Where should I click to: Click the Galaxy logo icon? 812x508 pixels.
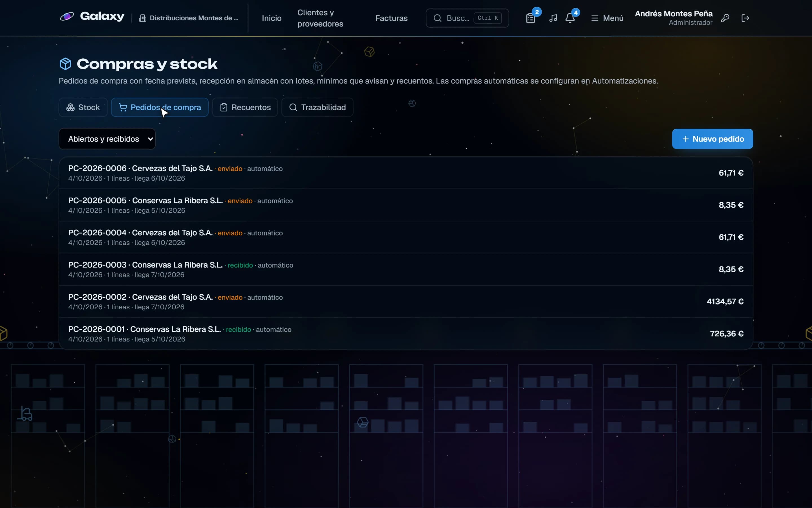click(x=67, y=16)
